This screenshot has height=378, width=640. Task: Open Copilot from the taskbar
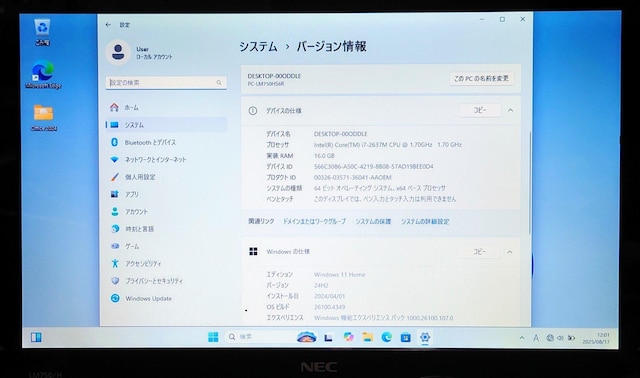[348, 337]
